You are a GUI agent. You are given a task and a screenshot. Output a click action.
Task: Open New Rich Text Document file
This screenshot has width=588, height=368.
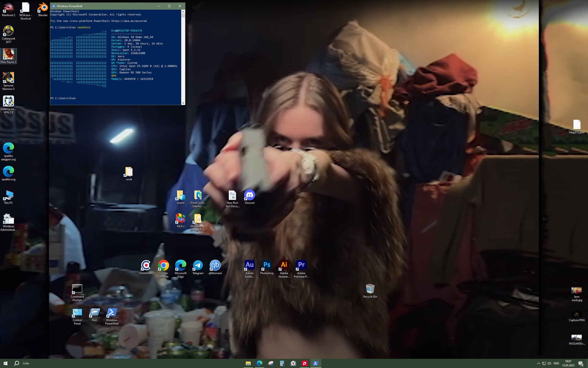click(x=232, y=199)
